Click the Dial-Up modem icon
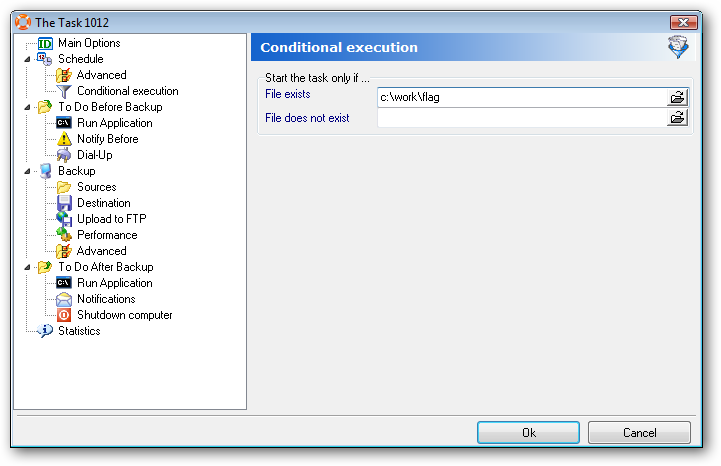The width and height of the screenshot is (721, 466). coord(64,155)
